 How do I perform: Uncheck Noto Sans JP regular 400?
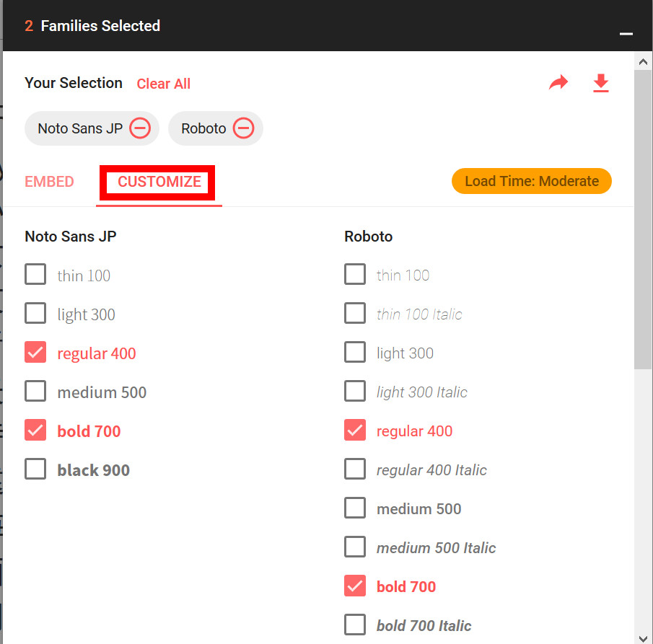coord(35,352)
